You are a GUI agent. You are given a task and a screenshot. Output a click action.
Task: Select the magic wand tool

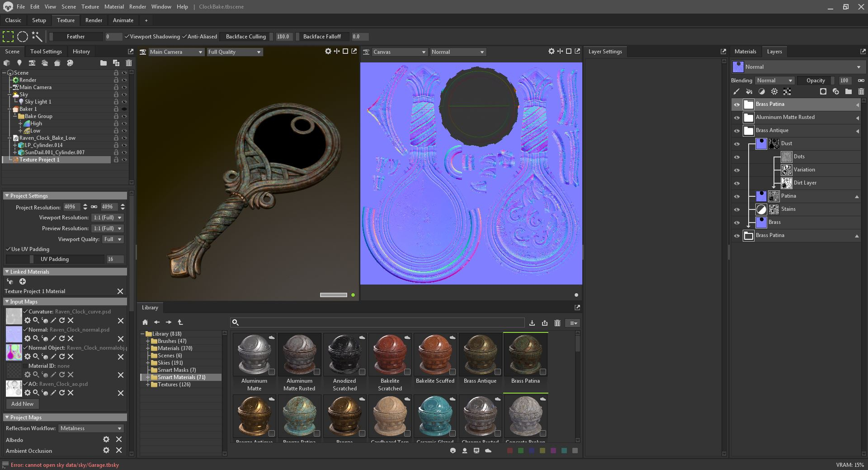(x=37, y=37)
